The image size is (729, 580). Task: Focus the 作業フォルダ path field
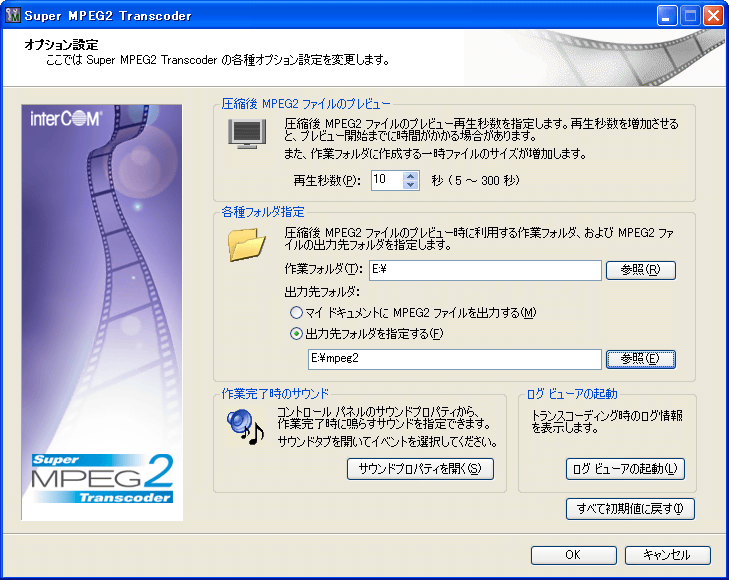pos(485,270)
